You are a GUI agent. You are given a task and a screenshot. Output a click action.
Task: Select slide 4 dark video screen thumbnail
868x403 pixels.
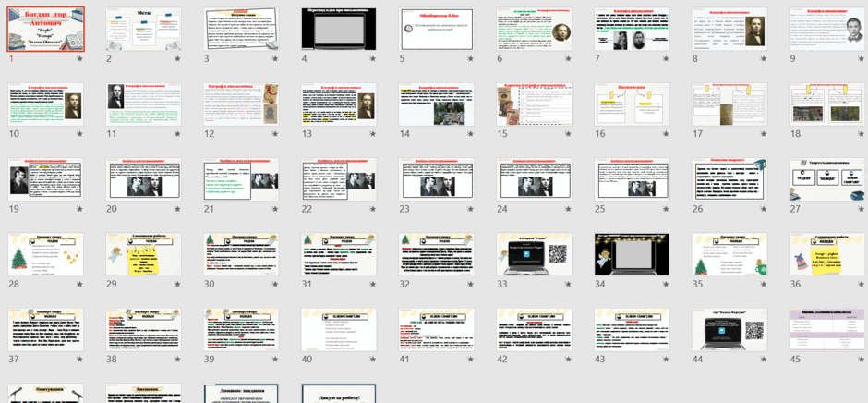(339, 29)
